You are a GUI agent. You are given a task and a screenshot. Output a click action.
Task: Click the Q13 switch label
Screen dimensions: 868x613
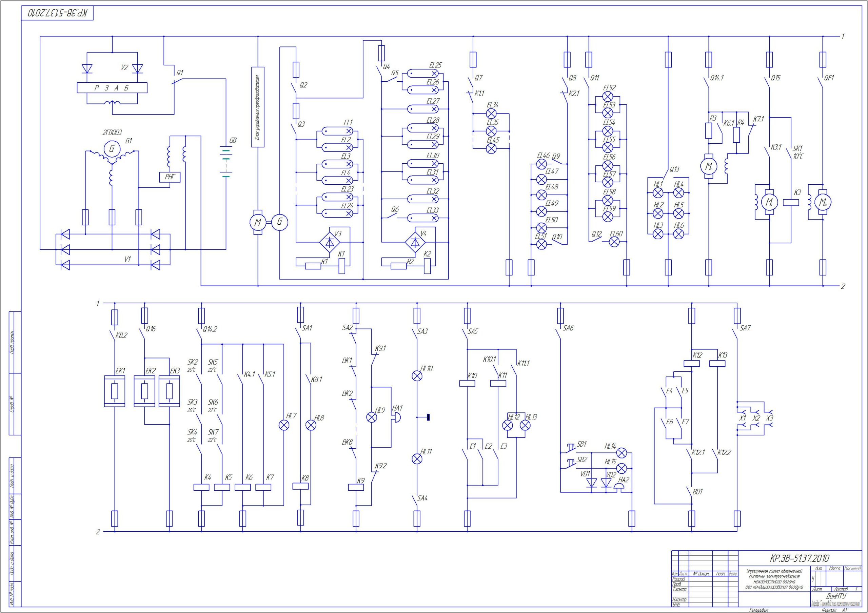pyautogui.click(x=674, y=170)
